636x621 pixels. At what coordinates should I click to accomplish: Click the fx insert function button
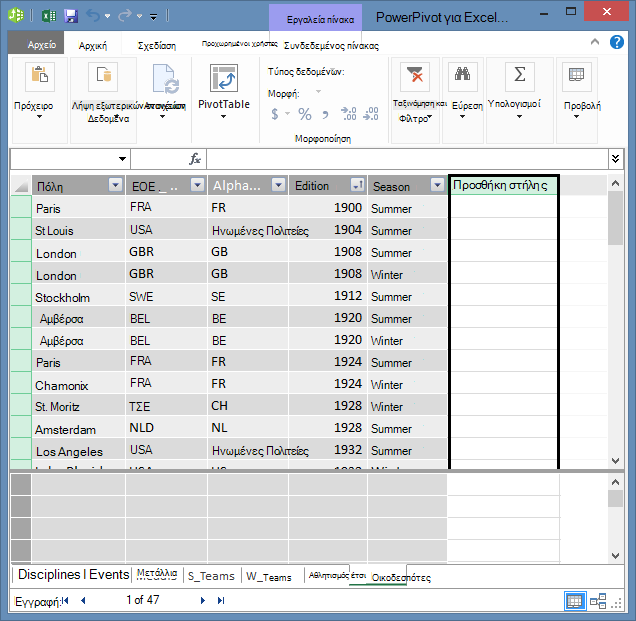(195, 159)
